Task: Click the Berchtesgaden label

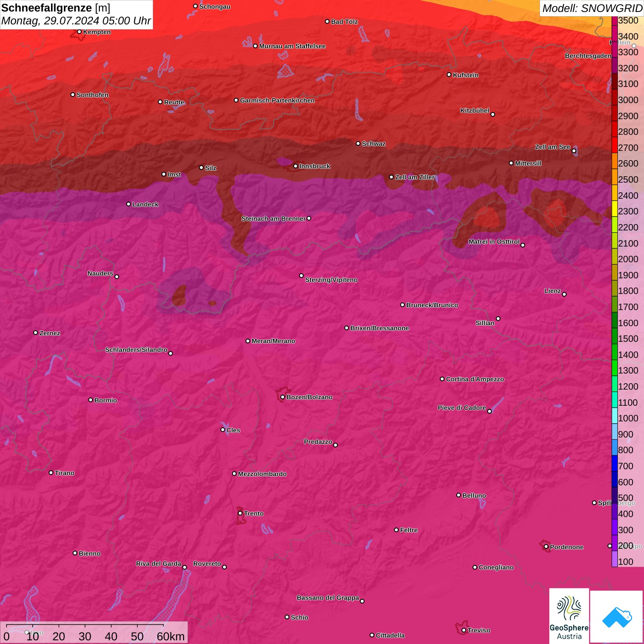Action: 588,56
